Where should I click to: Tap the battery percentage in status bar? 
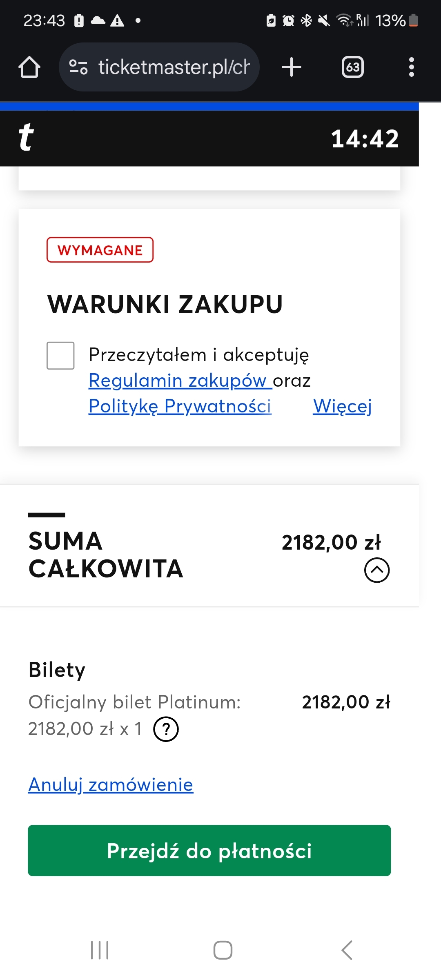[390, 20]
